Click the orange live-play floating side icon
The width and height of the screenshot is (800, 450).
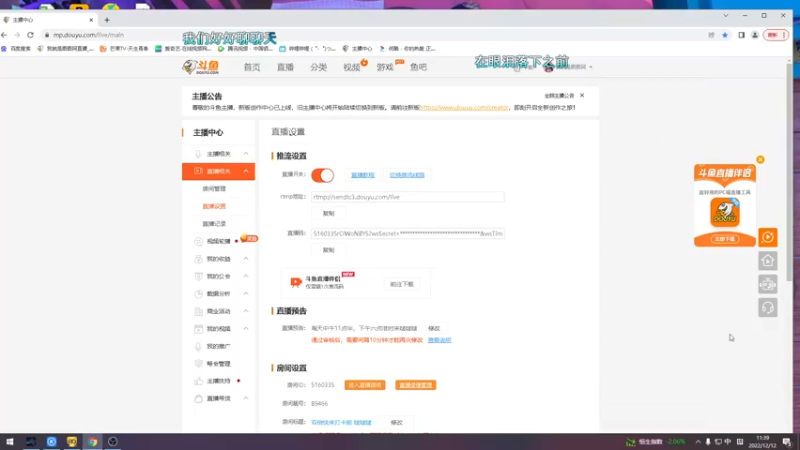[x=768, y=237]
